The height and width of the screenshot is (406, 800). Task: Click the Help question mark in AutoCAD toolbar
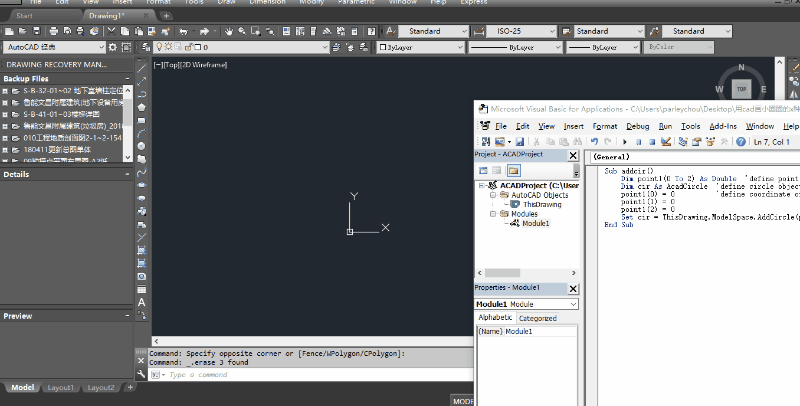coord(371,32)
